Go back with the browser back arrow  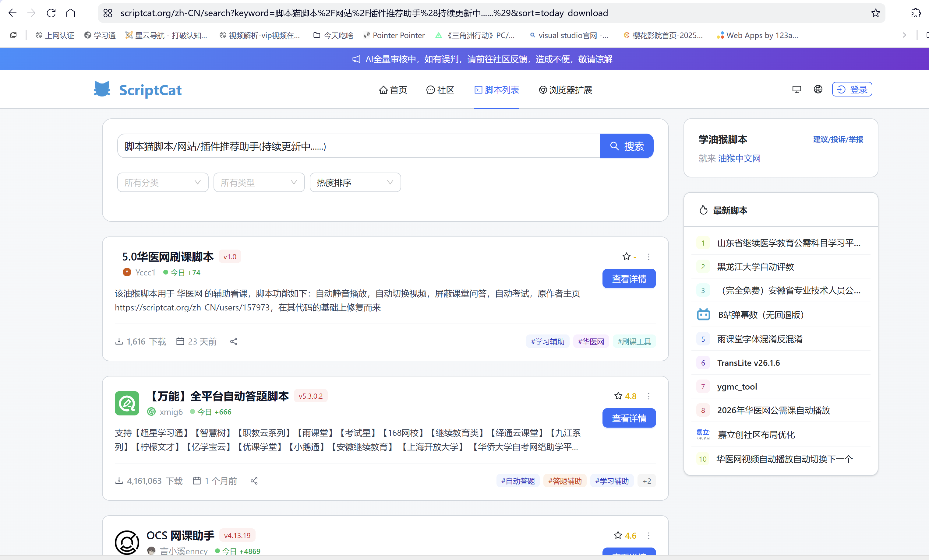pos(12,13)
